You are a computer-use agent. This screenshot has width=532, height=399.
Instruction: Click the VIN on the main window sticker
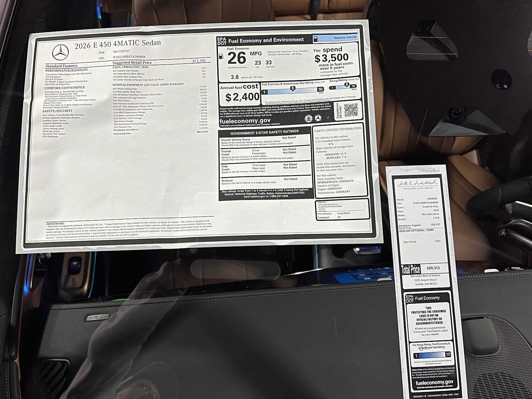(129, 57)
